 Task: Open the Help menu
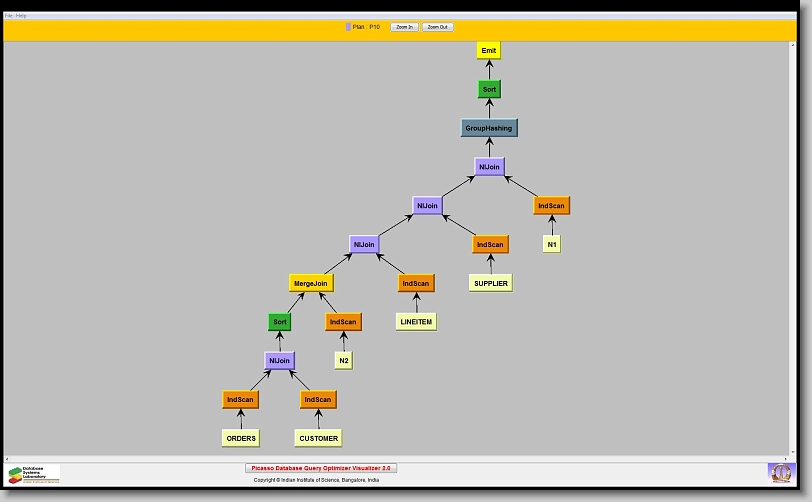pyautogui.click(x=21, y=16)
